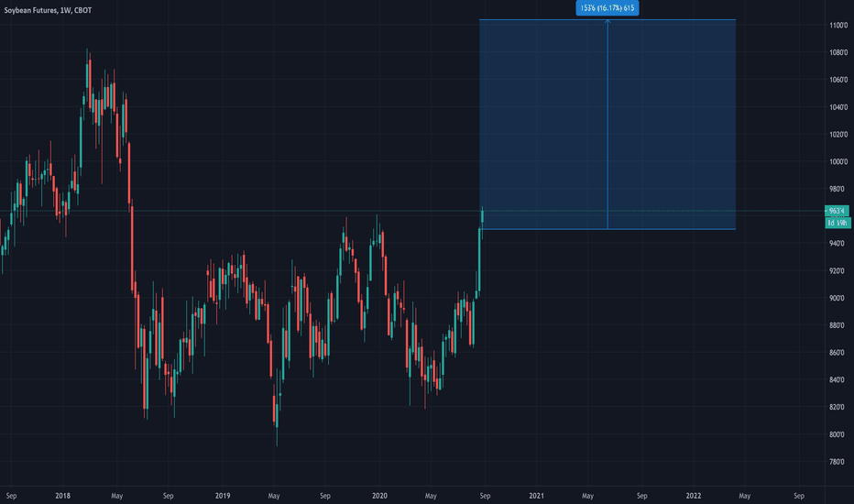Click the 980'0 price axis label

(838, 189)
